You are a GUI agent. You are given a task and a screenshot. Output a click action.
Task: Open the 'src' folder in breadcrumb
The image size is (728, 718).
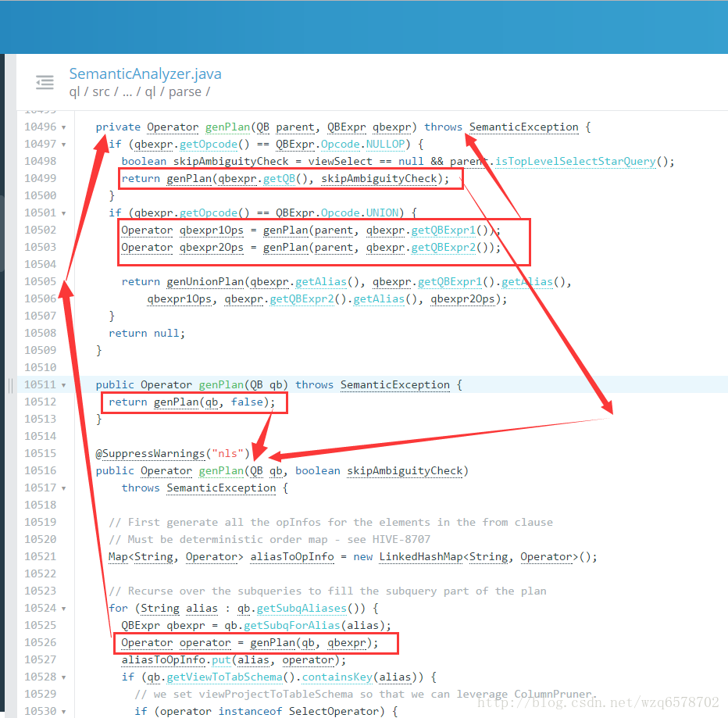[x=102, y=92]
